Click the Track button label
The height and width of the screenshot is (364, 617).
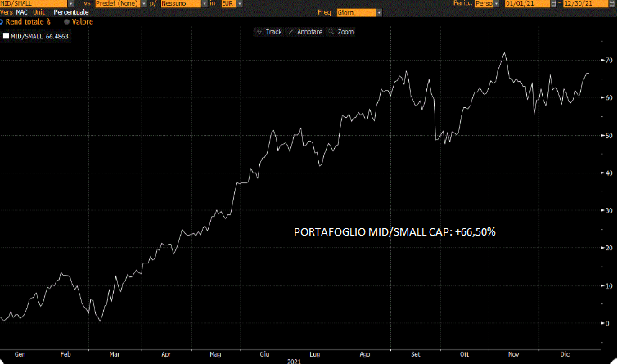pos(273,32)
